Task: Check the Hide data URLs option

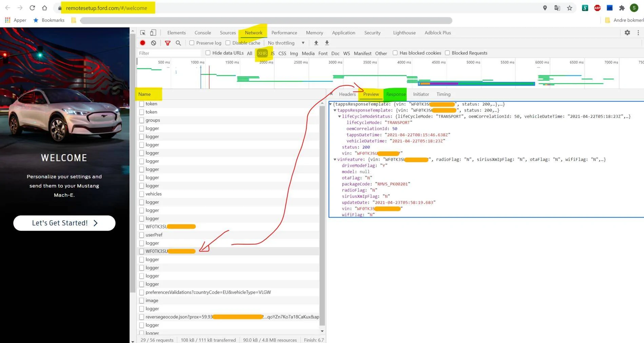Action: pos(208,53)
